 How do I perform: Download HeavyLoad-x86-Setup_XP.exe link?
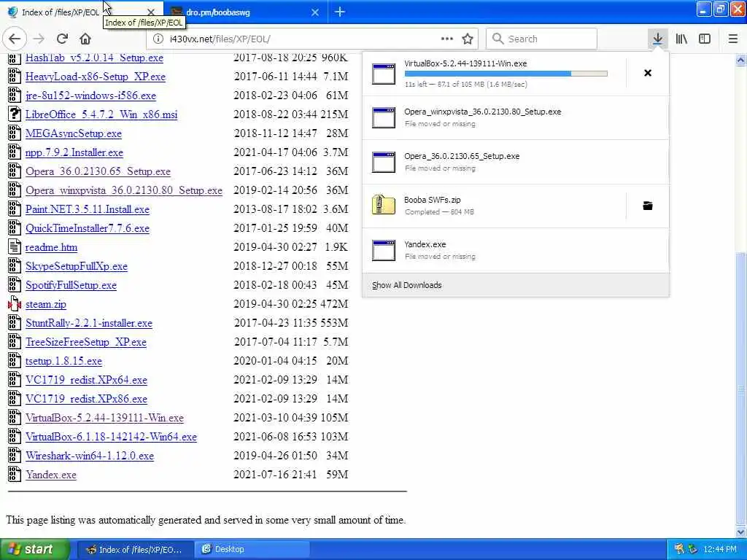[x=96, y=77]
